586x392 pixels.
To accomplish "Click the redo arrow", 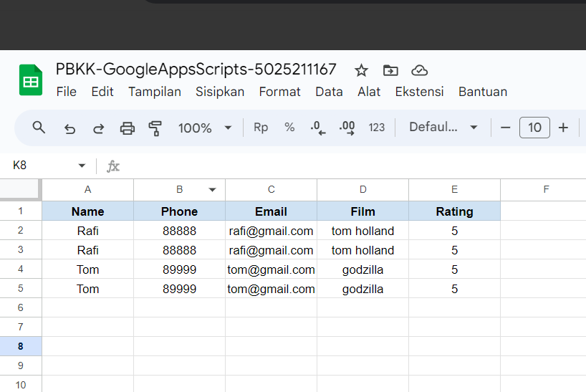I will click(x=98, y=128).
